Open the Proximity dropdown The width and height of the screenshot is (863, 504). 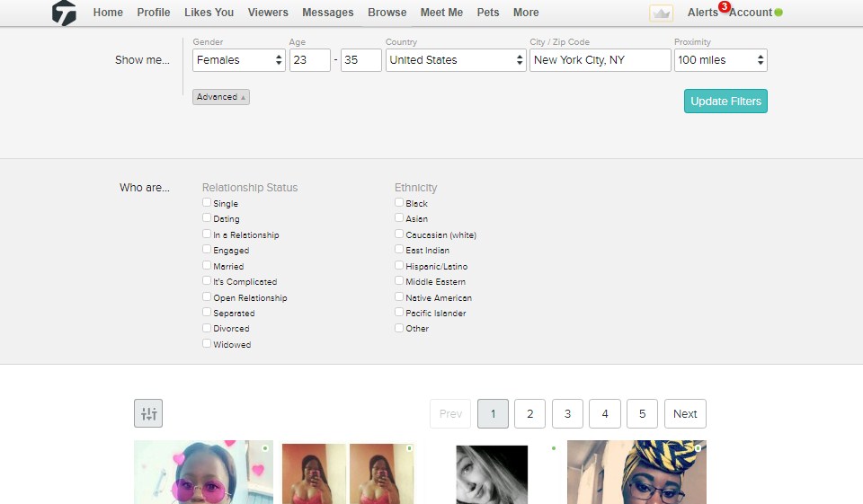tap(721, 60)
